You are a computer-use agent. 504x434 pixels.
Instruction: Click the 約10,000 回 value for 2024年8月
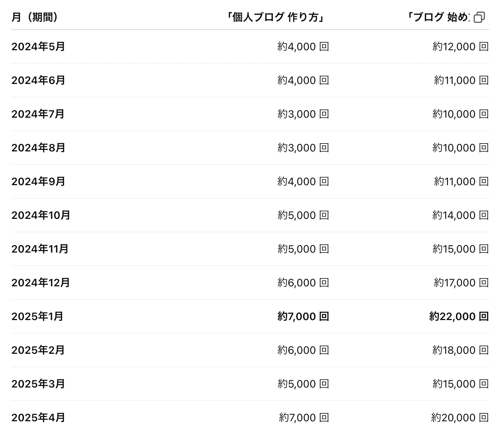coord(461,148)
